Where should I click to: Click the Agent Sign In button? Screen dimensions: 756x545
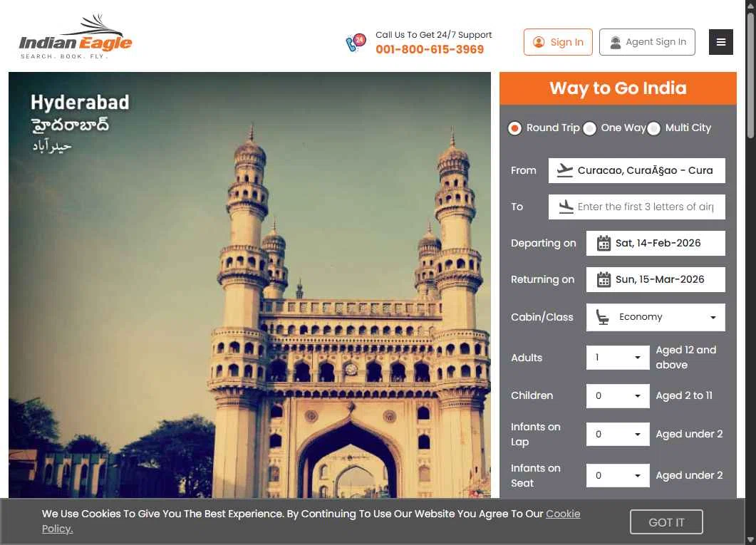(x=647, y=42)
